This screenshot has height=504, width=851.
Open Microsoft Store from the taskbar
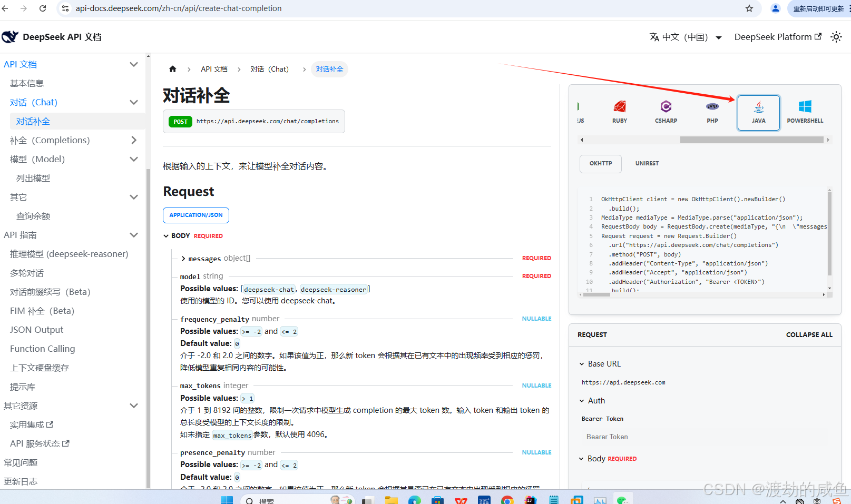click(438, 500)
